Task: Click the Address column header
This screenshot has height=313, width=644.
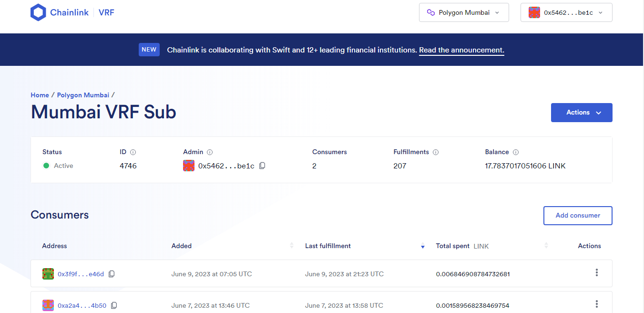Action: point(54,246)
